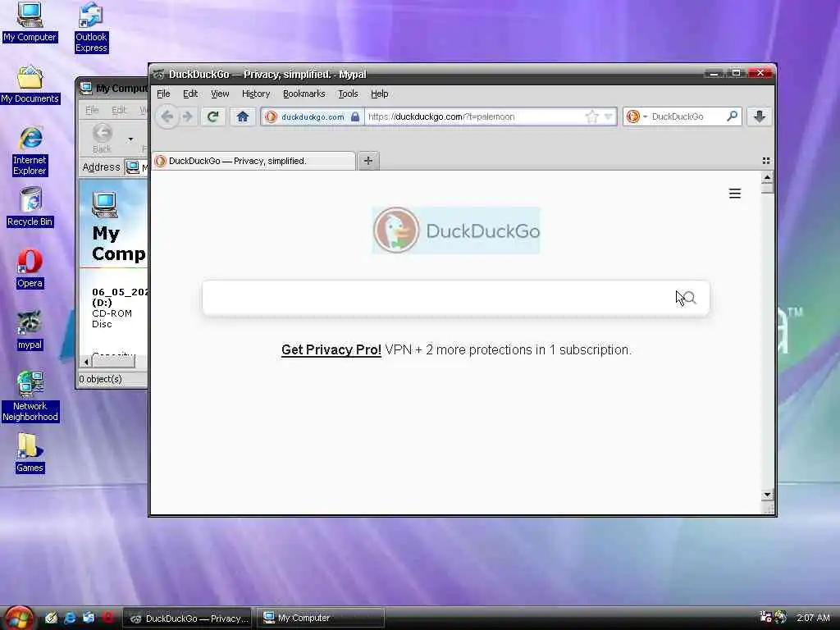This screenshot has width=840, height=630.
Task: Open the History menu
Action: coord(256,94)
